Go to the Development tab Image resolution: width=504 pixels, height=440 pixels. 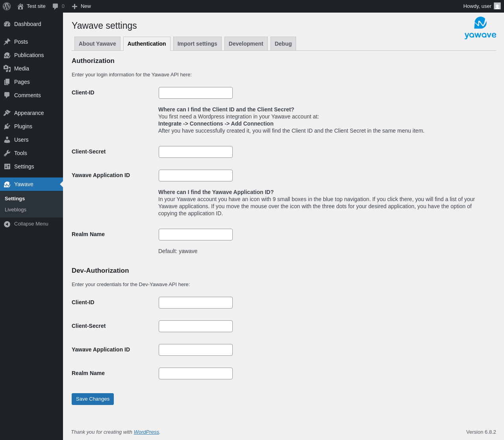(x=246, y=44)
